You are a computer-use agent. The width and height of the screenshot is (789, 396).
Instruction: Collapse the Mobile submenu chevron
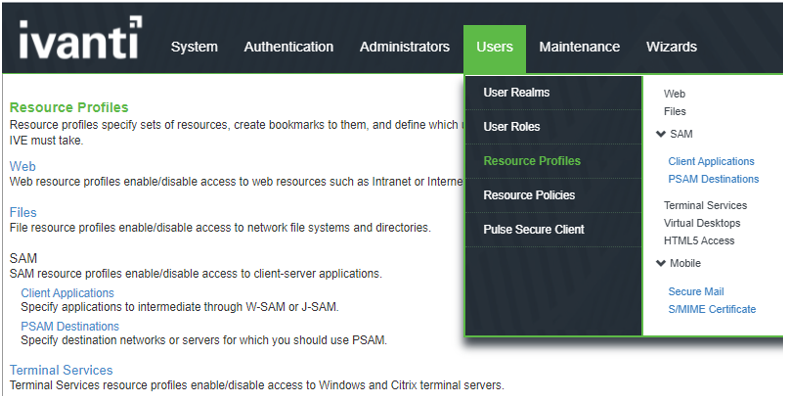(661, 263)
